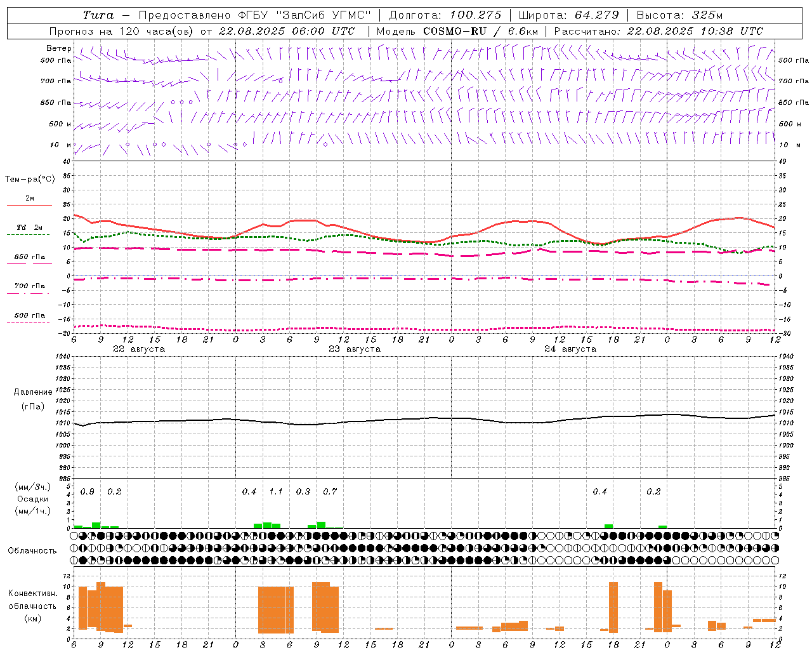Screen dimensions: 812x650
Task: Click the "(гПа)" unit label under Давление
Action: pos(32,407)
